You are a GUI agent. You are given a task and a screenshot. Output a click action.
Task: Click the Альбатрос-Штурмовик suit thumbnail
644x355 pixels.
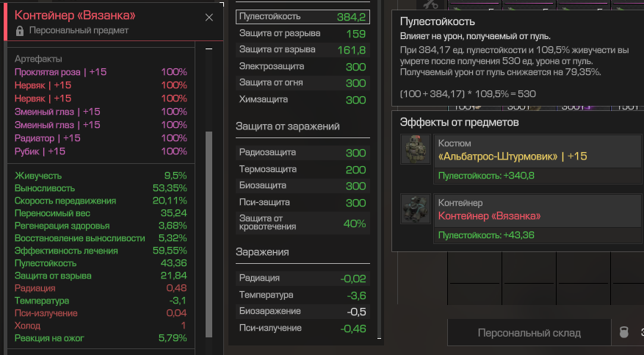click(415, 149)
